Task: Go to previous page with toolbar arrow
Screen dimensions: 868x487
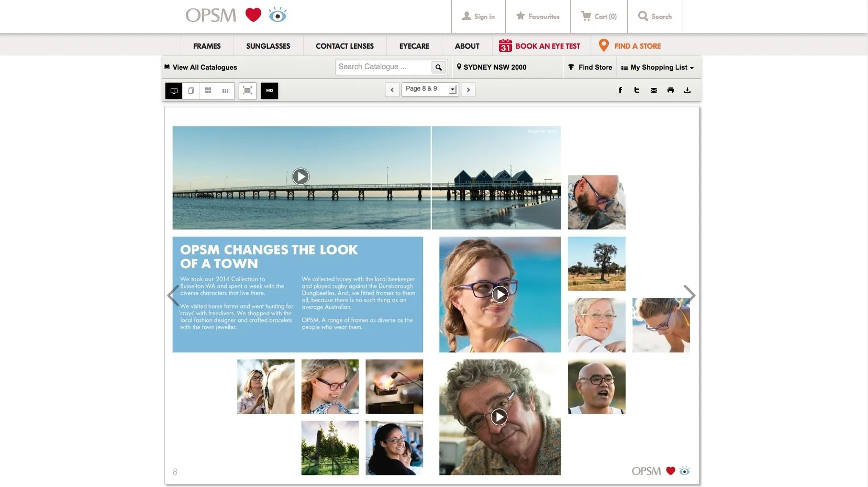Action: click(x=392, y=90)
